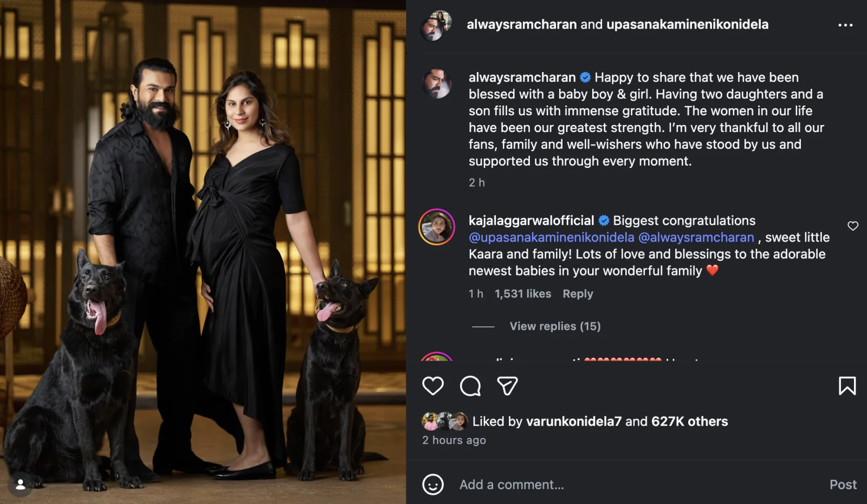
Task: Expand View replies (15)
Action: pyautogui.click(x=555, y=326)
